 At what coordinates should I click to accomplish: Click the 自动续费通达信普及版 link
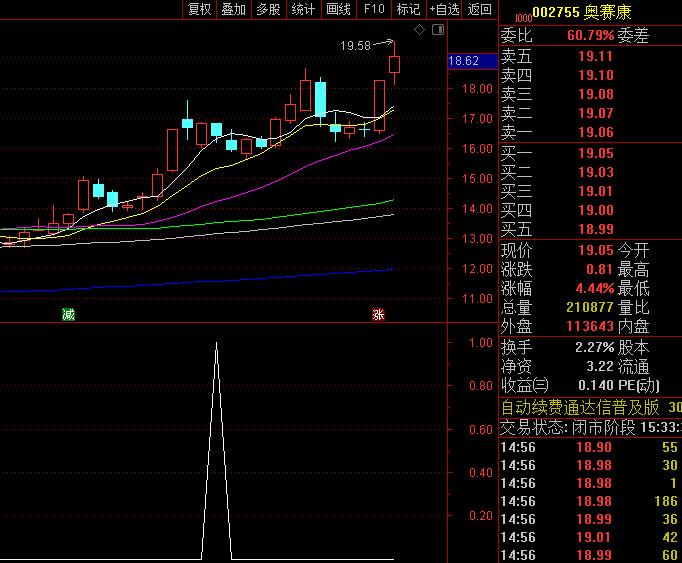580,407
